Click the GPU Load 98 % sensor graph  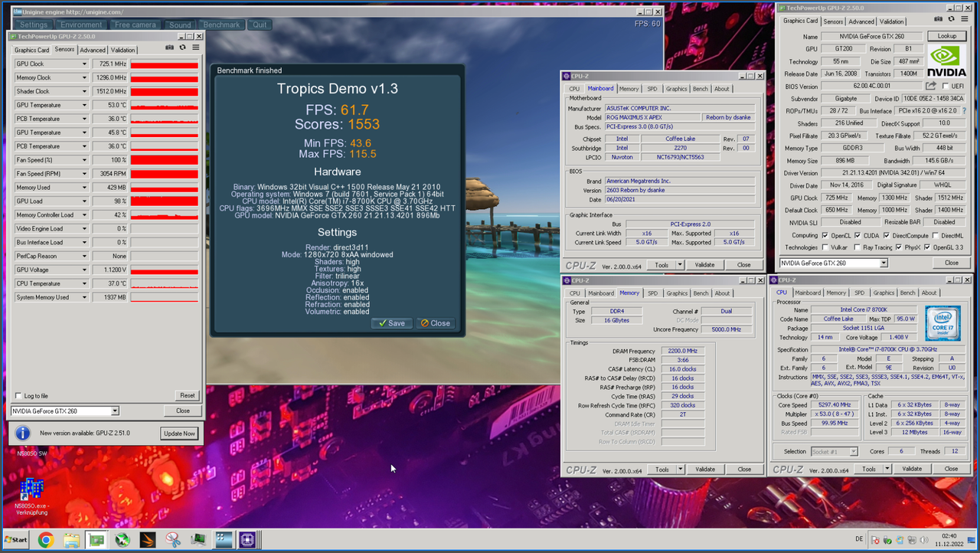coord(165,201)
